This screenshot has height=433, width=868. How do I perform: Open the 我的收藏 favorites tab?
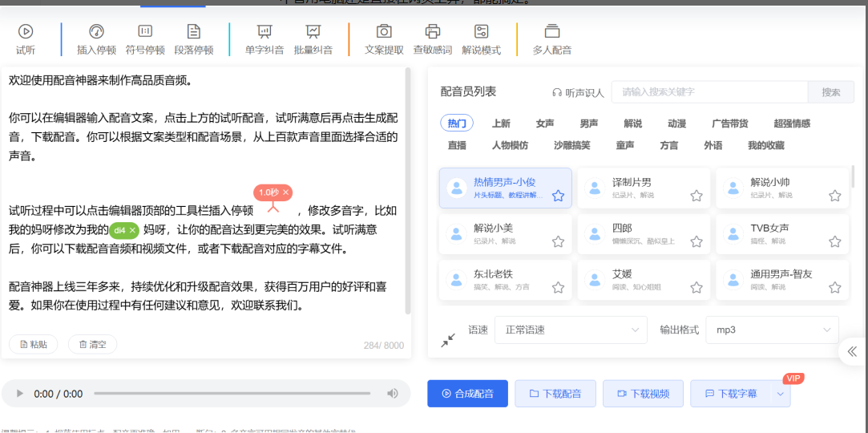[766, 146]
